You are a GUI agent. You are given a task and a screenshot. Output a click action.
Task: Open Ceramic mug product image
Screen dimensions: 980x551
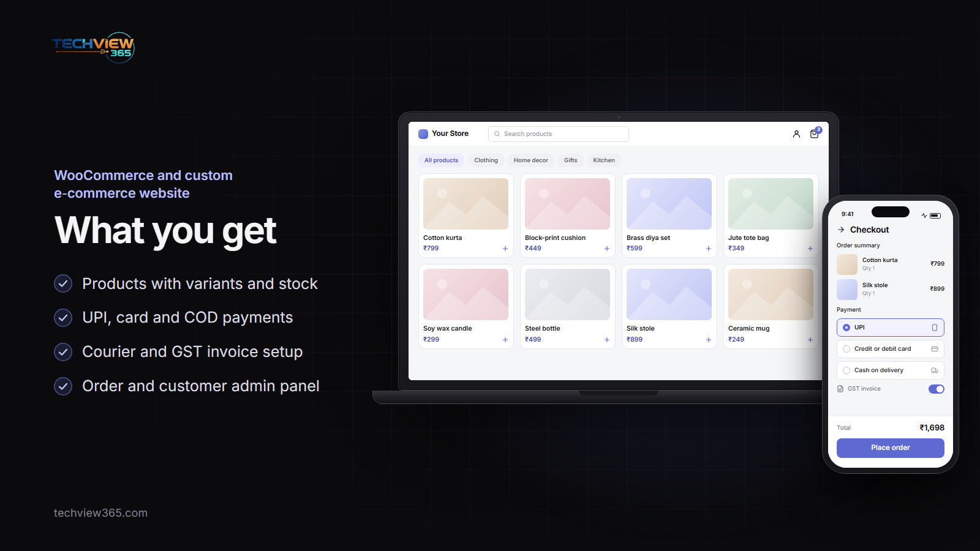coord(771,294)
